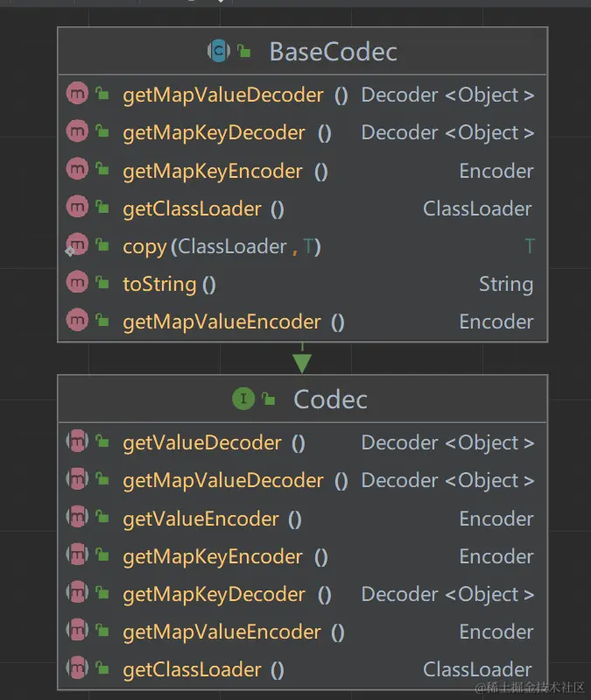Click method icon of Codec getMapValueEncoder
This screenshot has width=591, height=700.
77,630
